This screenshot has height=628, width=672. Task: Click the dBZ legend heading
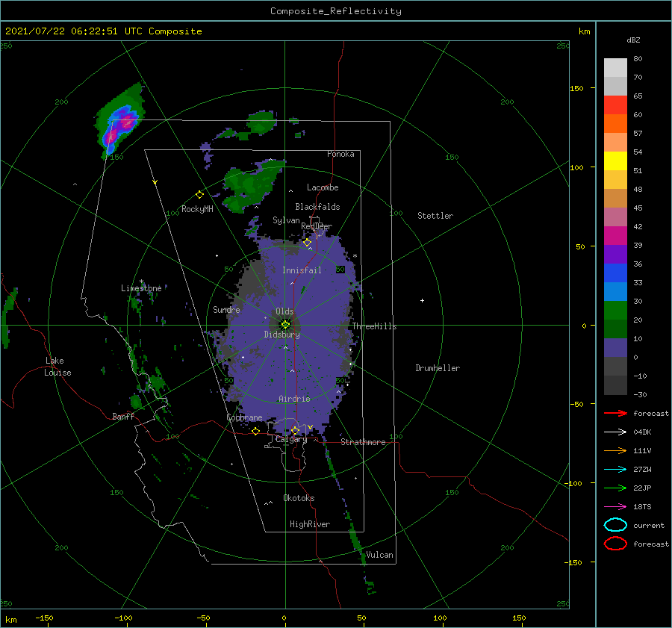pyautogui.click(x=633, y=40)
